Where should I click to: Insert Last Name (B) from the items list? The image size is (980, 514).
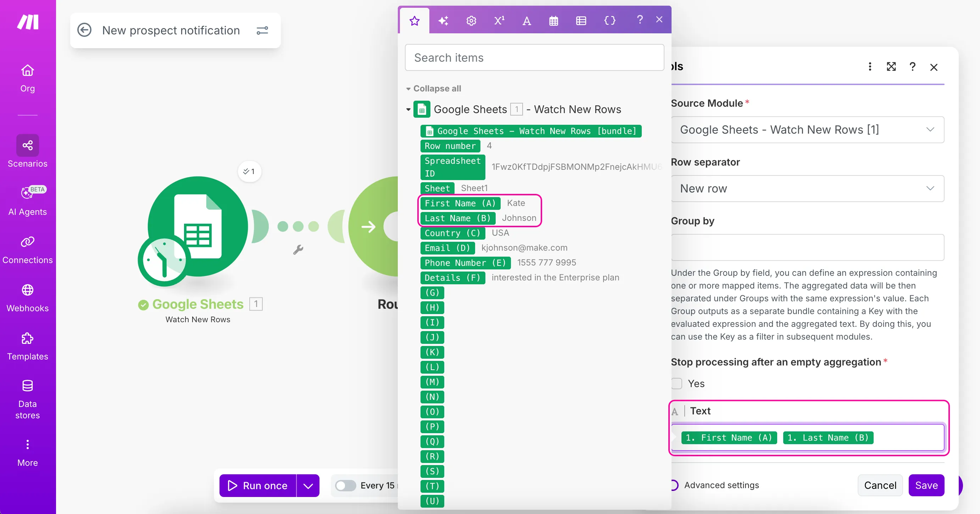pyautogui.click(x=458, y=218)
